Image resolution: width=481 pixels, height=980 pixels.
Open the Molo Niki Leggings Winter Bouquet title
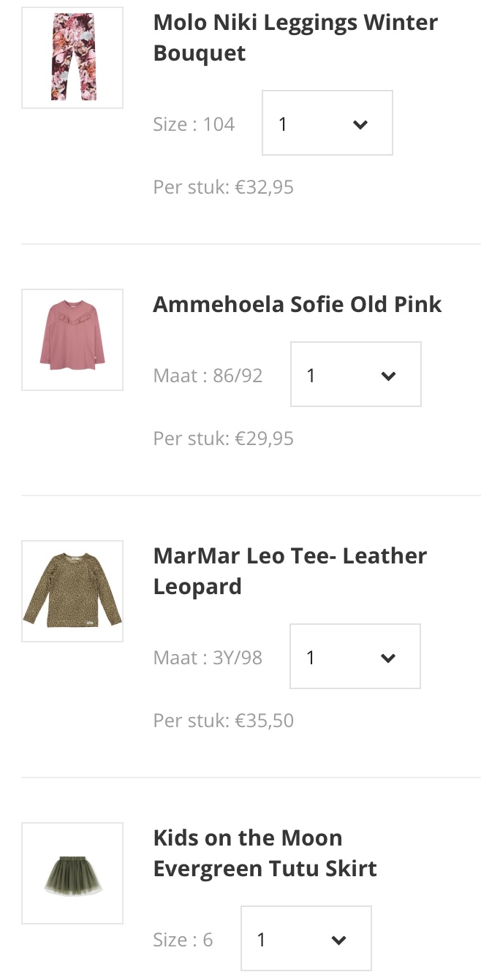click(x=295, y=37)
